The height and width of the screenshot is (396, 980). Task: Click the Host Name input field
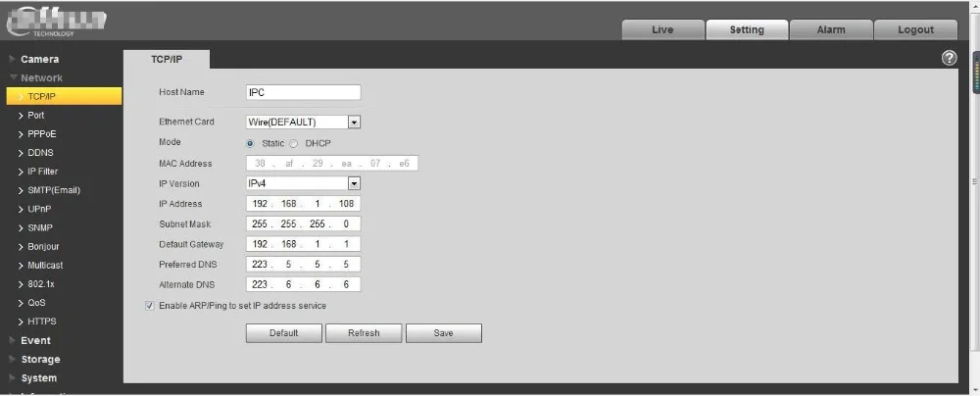(303, 92)
